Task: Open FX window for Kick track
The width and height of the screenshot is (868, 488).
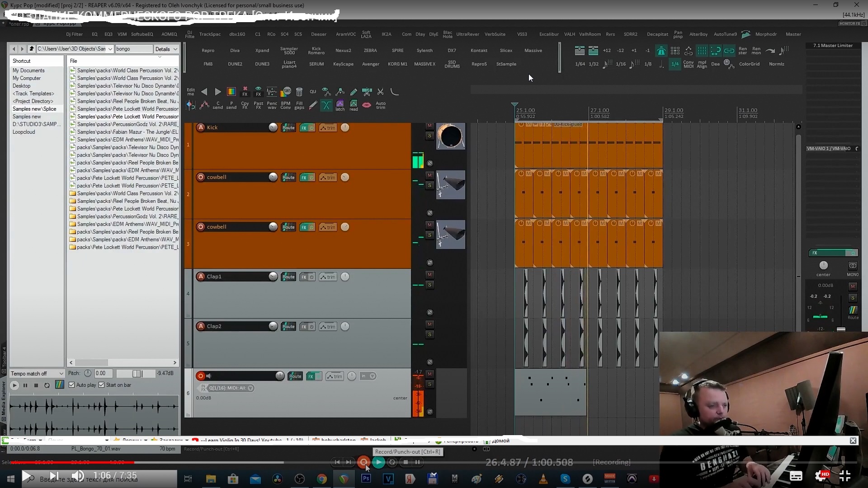Action: 304,128
